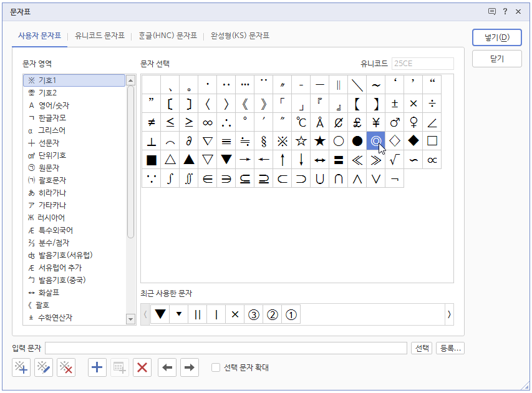
Task: Click the edit character area icon
Action: (44, 367)
